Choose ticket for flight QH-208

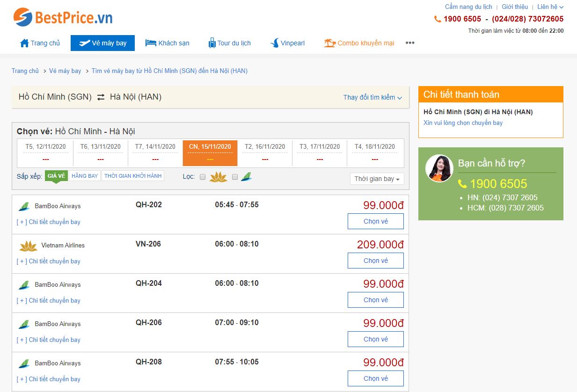click(x=376, y=378)
